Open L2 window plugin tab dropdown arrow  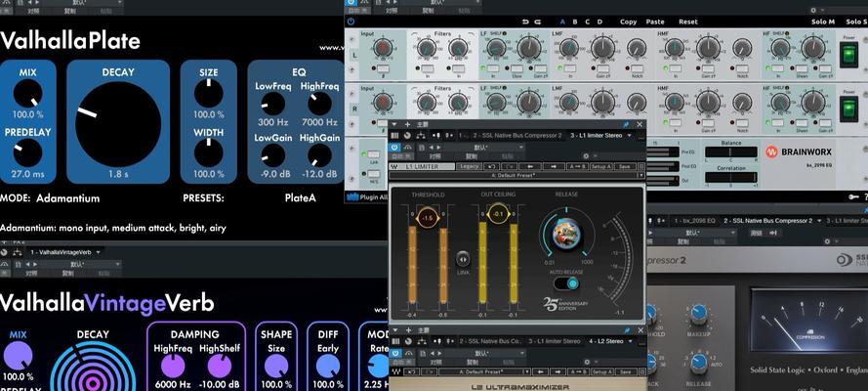point(631,341)
